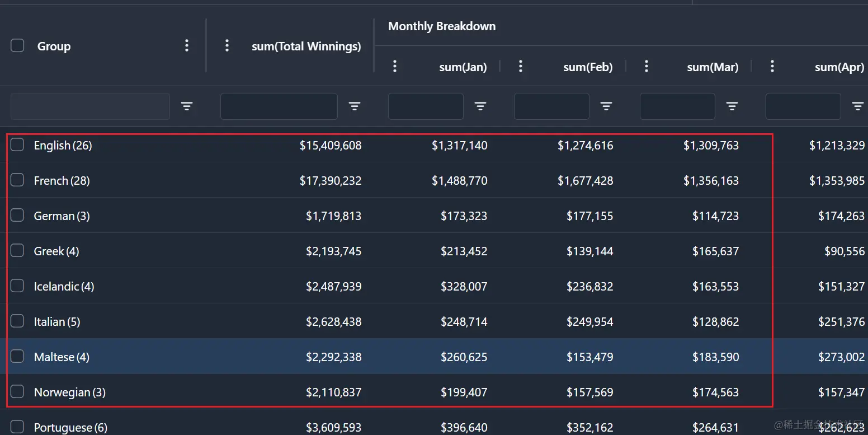This screenshot has width=868, height=435.
Task: Sort by the sum(Total Winnings) header
Action: point(306,46)
